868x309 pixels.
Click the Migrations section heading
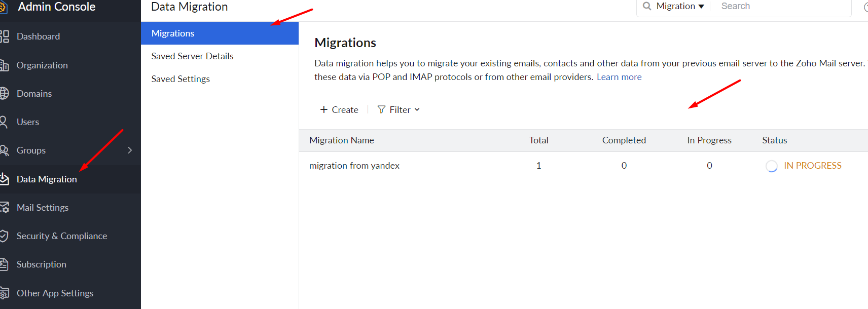click(345, 43)
